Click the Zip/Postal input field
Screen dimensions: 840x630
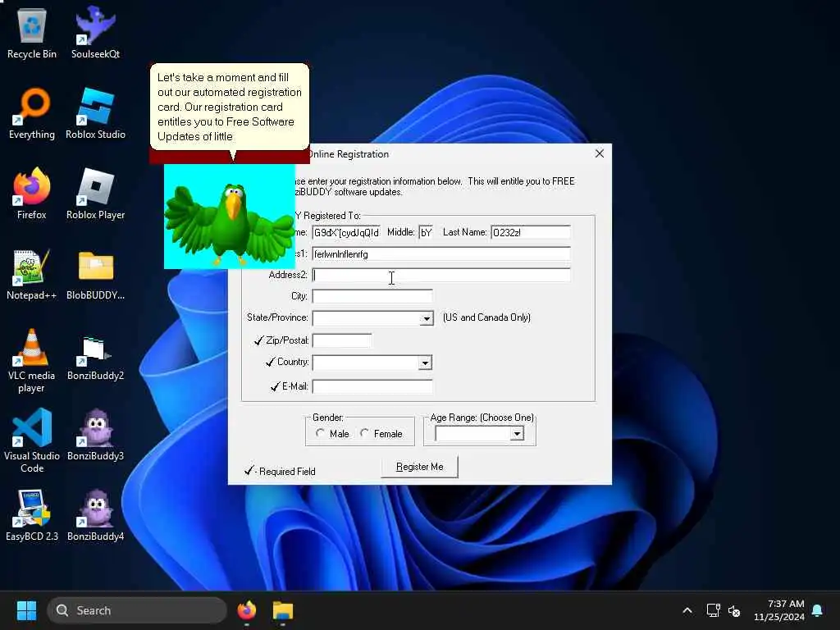pos(342,340)
